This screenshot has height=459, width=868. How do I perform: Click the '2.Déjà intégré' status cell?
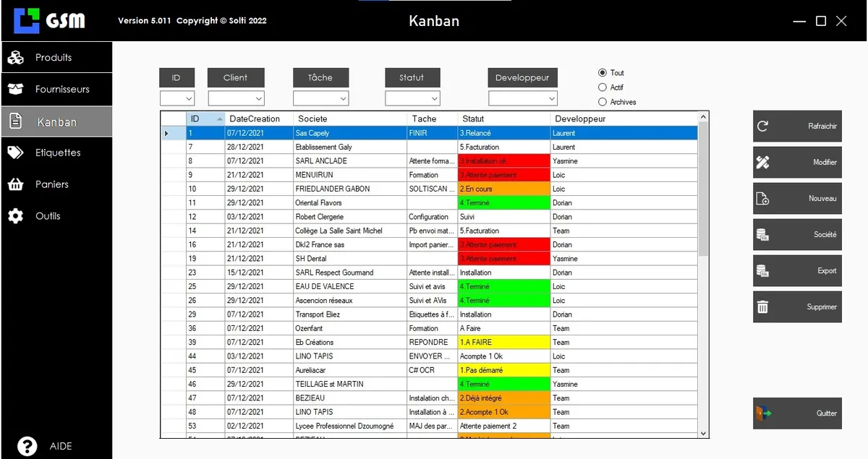click(503, 398)
